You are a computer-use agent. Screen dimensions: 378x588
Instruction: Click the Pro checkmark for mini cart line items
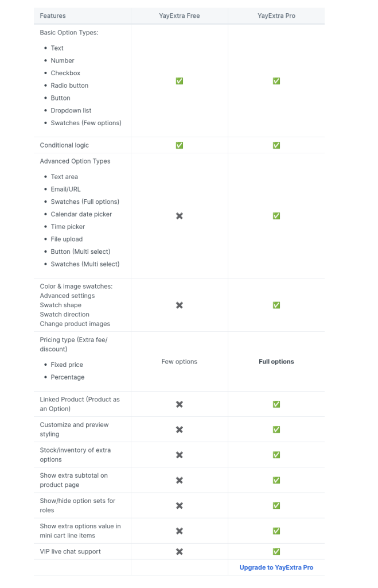pos(276,531)
